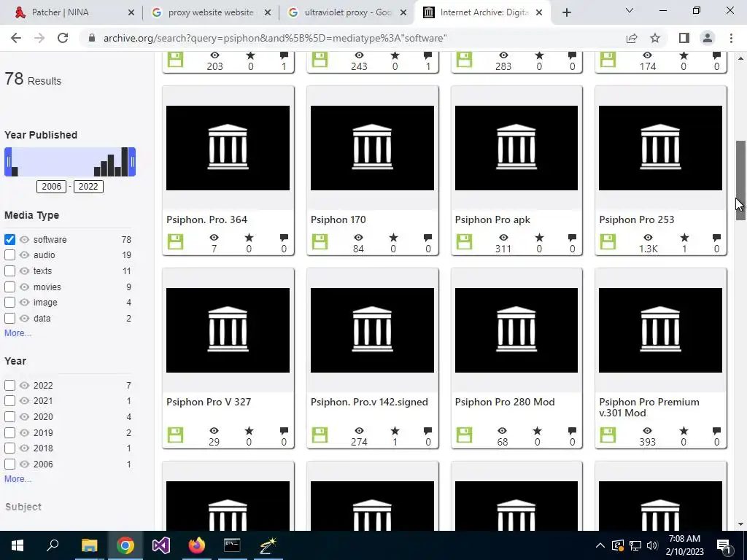This screenshot has width=747, height=560.
Task: Open a new browser tab
Action: click(566, 12)
